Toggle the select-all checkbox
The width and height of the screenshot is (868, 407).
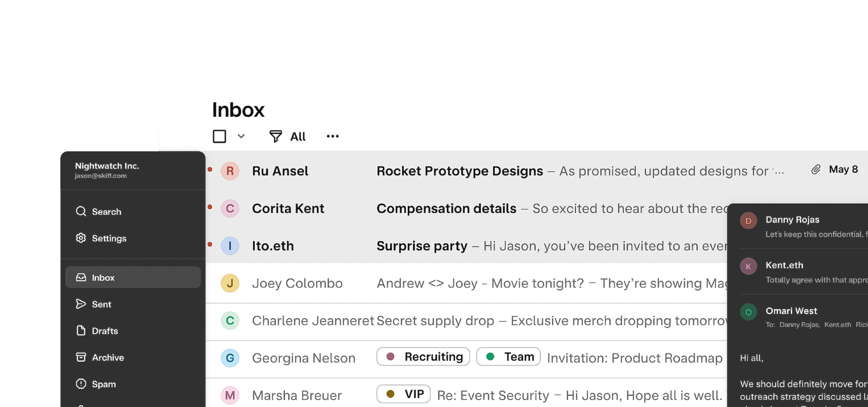pos(219,136)
